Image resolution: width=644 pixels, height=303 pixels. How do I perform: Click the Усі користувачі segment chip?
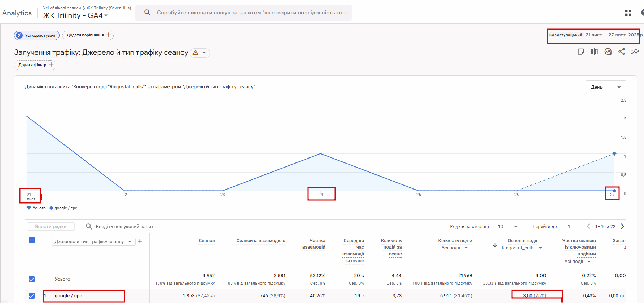(x=37, y=35)
